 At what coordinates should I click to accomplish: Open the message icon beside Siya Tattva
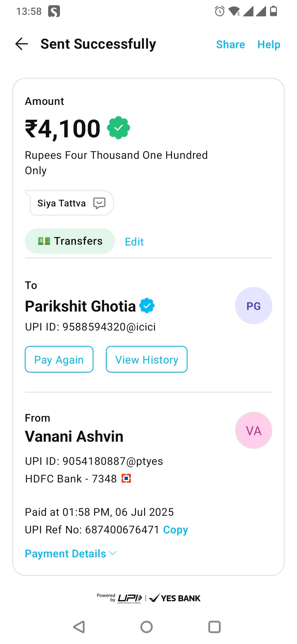point(99,203)
